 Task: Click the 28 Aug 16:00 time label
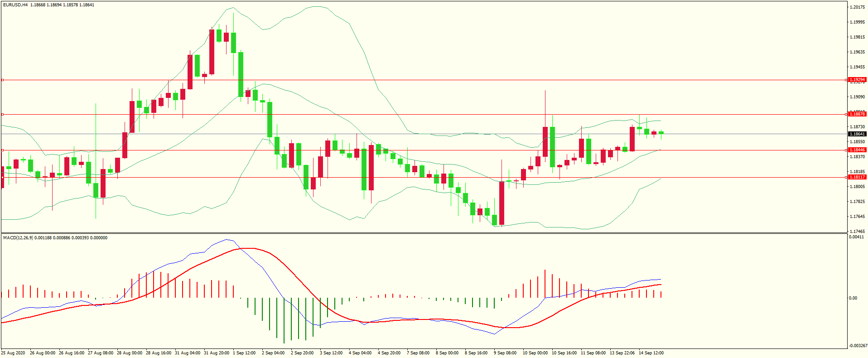(x=159, y=353)
